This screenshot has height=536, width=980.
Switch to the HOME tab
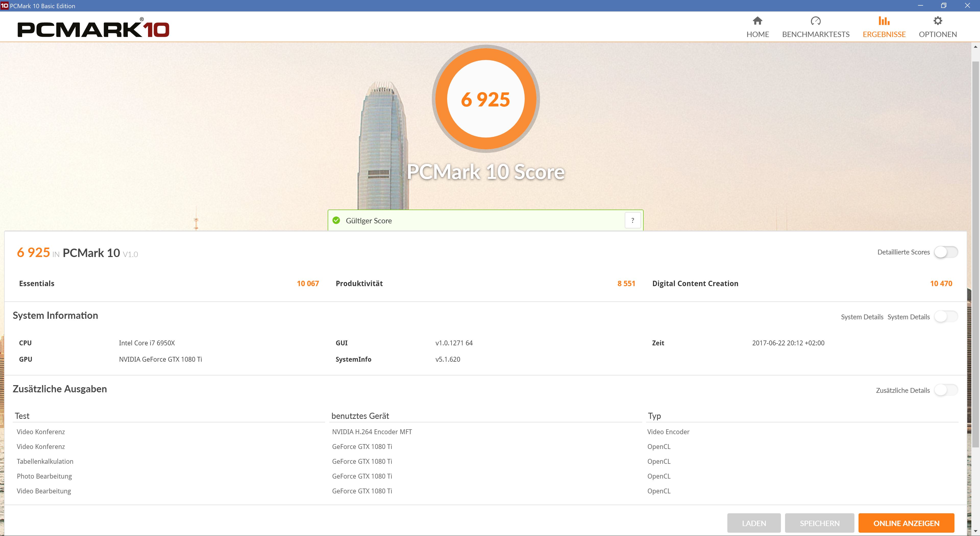[x=757, y=34]
